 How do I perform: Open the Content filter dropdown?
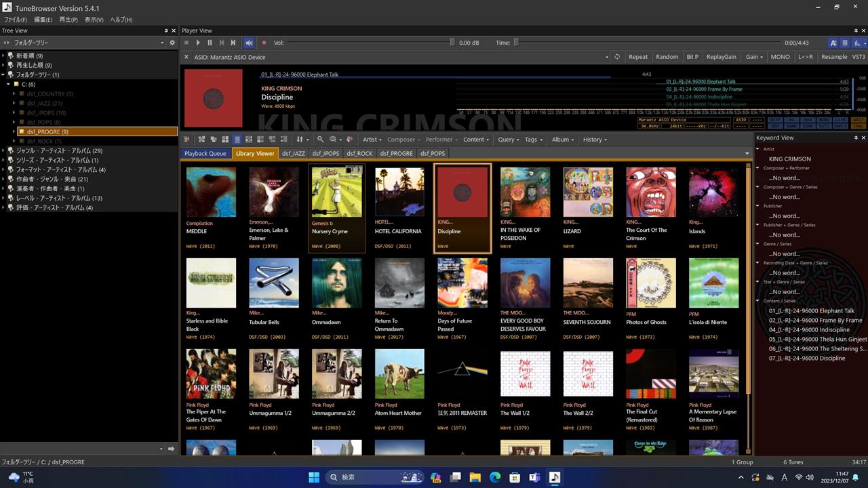point(477,140)
